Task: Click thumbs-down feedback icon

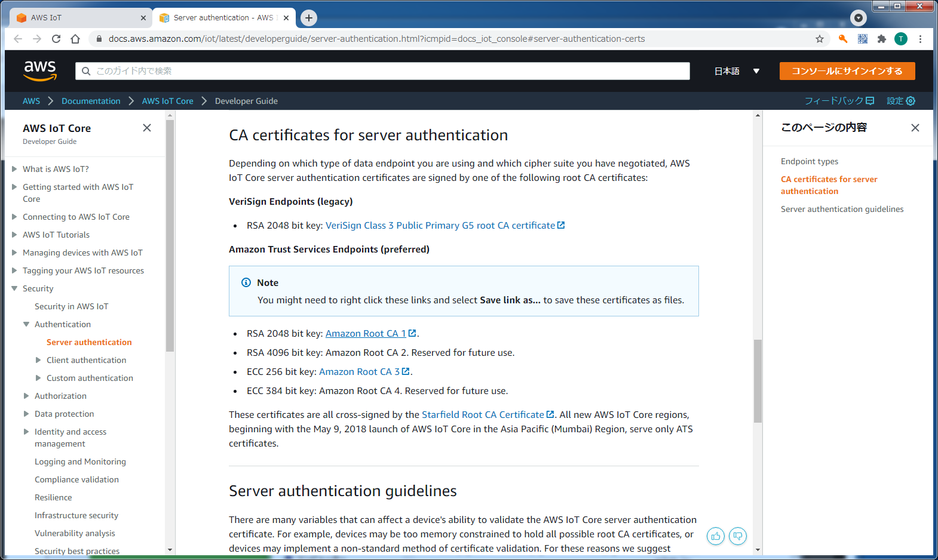Action: point(738,536)
